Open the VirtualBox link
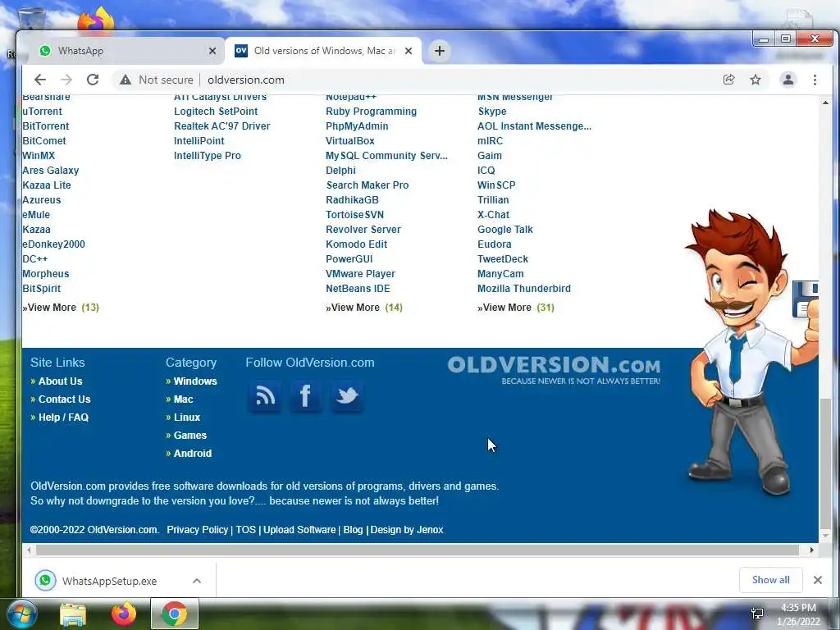The image size is (840, 630). pyautogui.click(x=350, y=141)
